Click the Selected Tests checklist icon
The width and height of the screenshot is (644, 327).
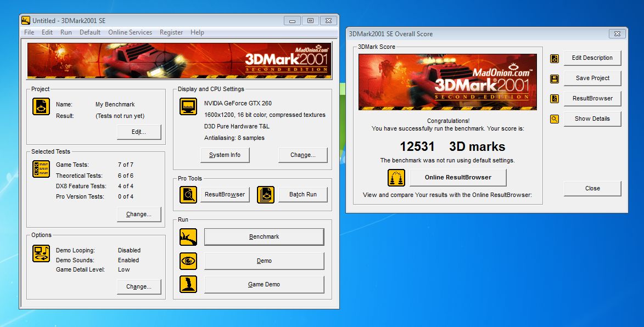point(41,169)
